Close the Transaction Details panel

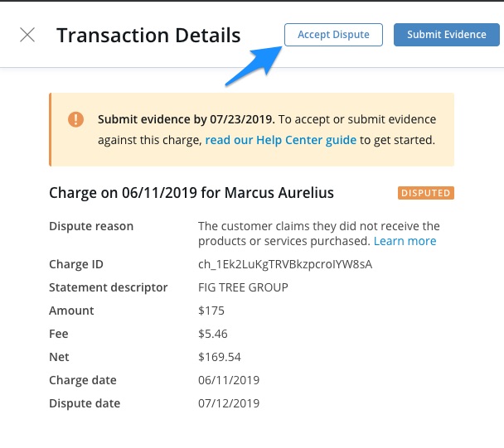click(x=27, y=35)
